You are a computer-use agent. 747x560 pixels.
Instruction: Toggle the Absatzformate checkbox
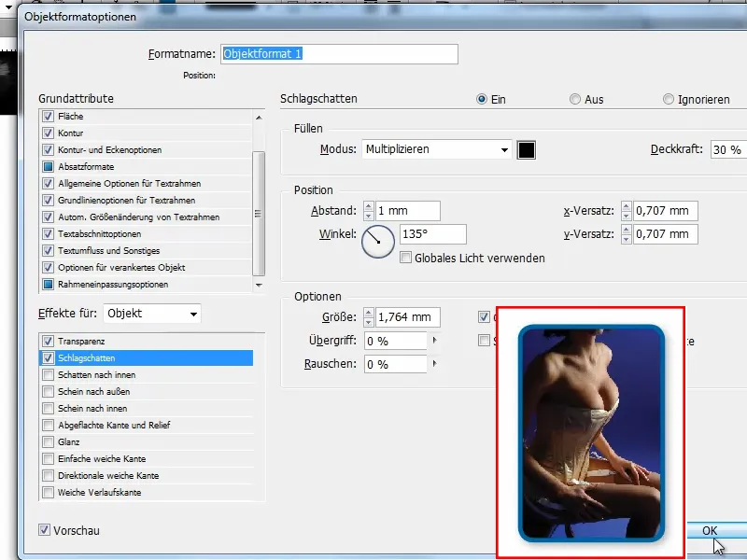[x=48, y=167]
